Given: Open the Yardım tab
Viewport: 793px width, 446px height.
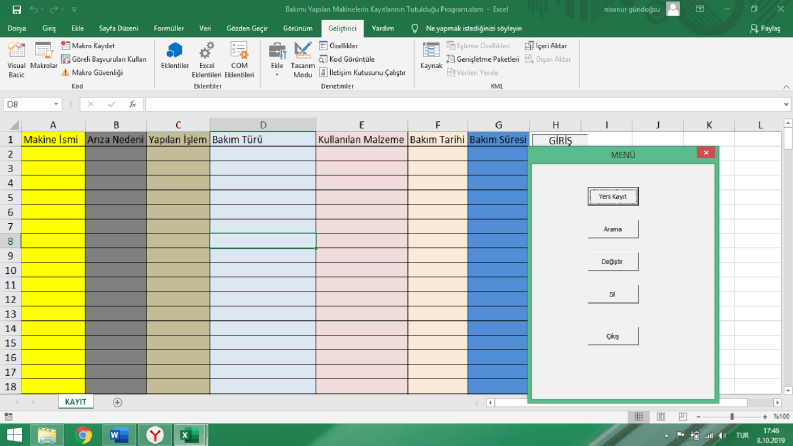Looking at the screenshot, I should pyautogui.click(x=383, y=28).
